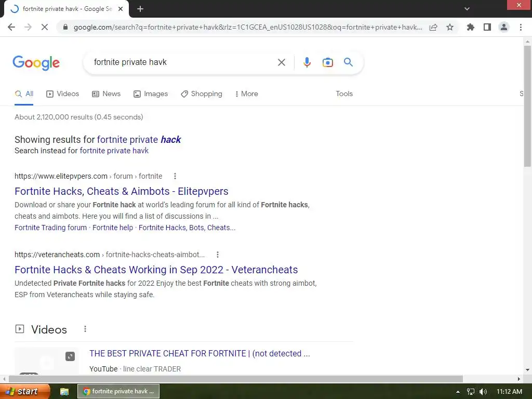
Task: Open the network tray icon
Action: 471,392
